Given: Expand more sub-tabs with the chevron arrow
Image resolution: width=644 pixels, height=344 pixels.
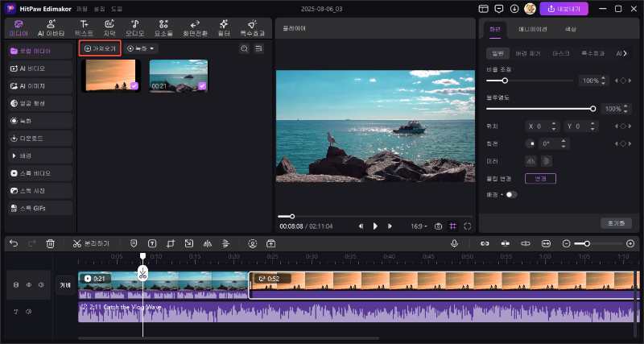Looking at the screenshot, I should (625, 53).
